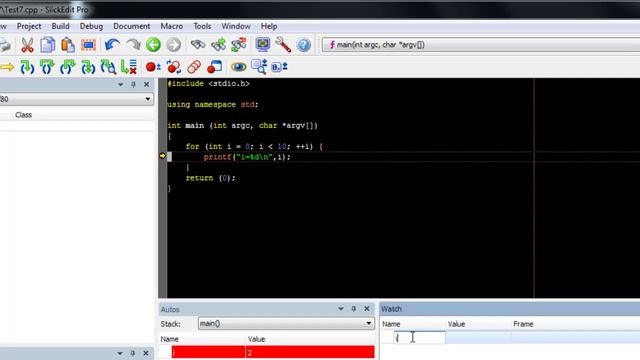
Task: Open the Project menu
Action: pos(29,26)
